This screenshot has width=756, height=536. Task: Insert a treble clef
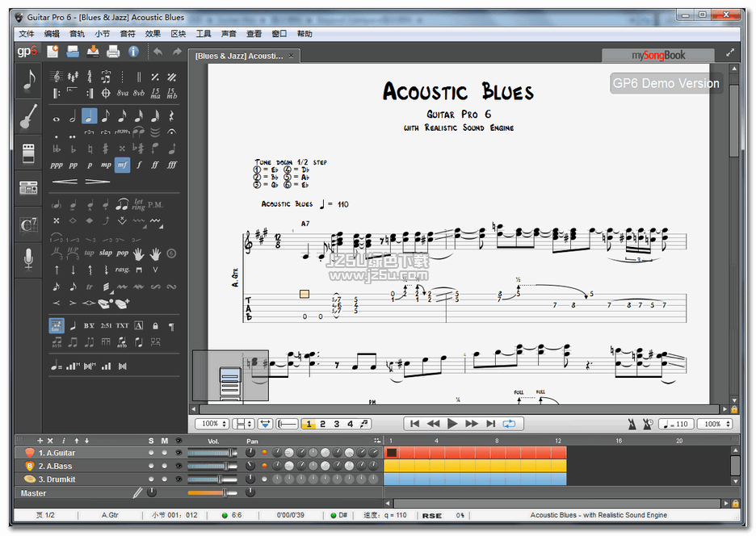click(x=57, y=76)
